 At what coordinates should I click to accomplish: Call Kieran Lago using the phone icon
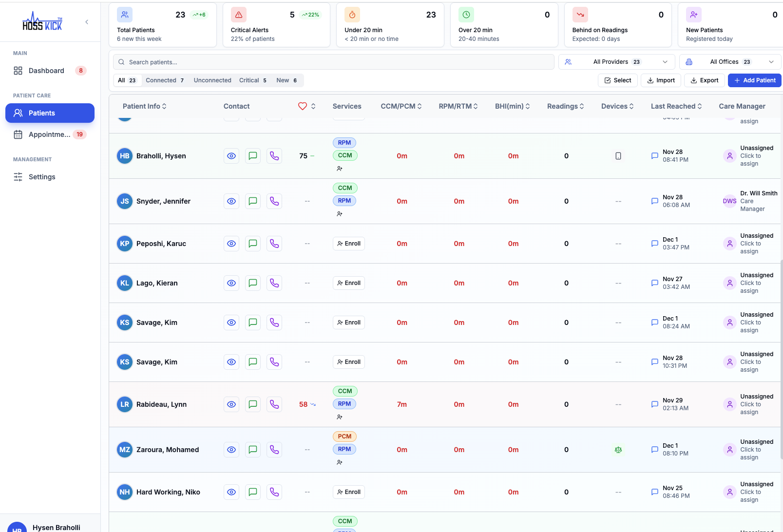pyautogui.click(x=274, y=283)
